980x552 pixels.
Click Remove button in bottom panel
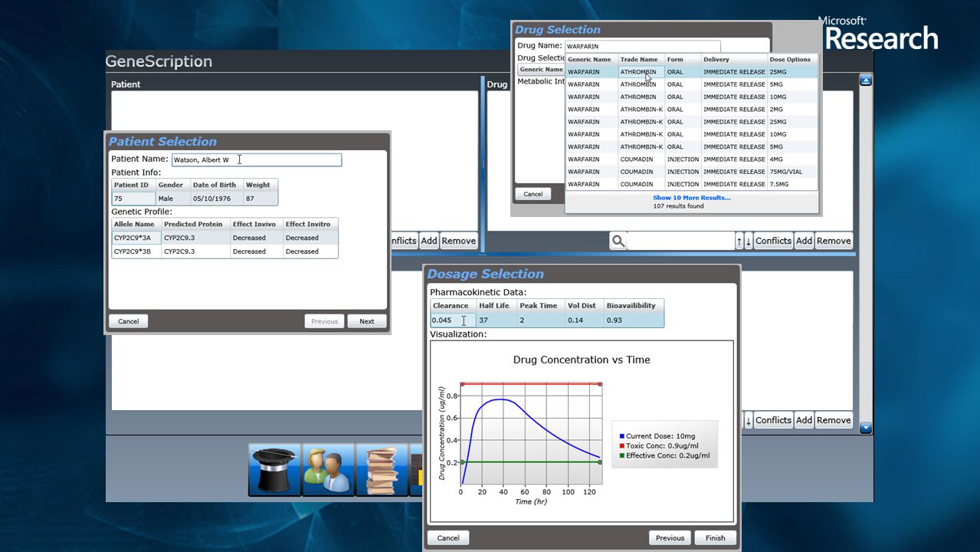pyautogui.click(x=834, y=420)
